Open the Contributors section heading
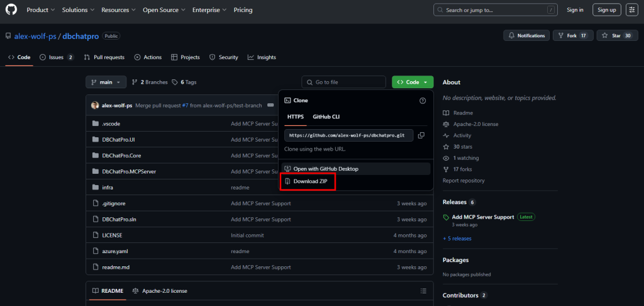644x306 pixels. (x=460, y=295)
